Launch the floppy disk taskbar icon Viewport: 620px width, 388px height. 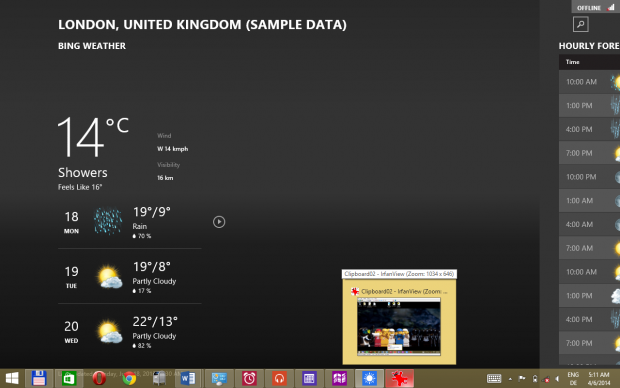tap(39, 379)
